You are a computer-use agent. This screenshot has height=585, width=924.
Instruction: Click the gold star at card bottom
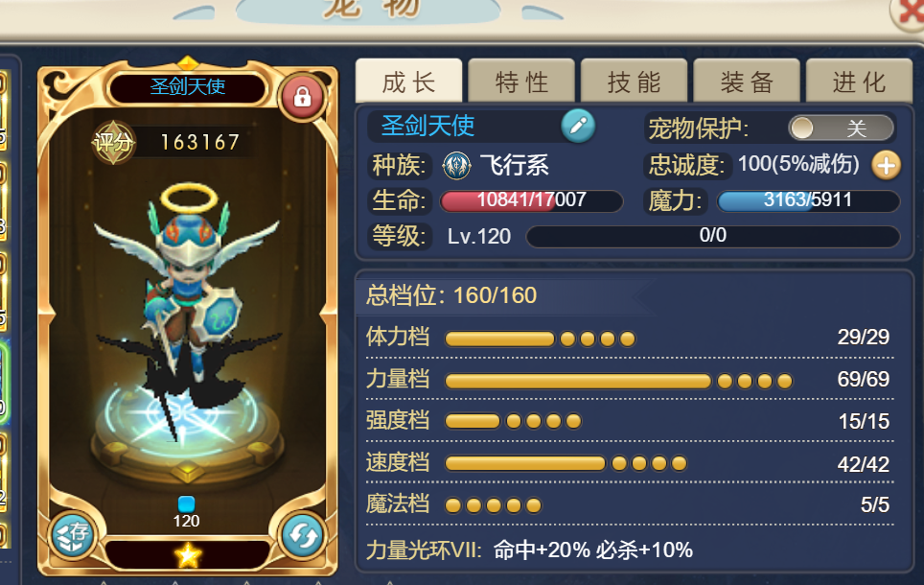click(x=188, y=555)
